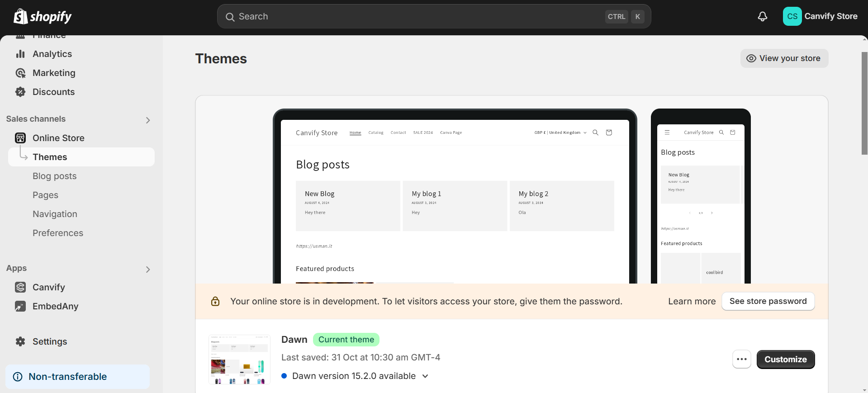This screenshot has height=393, width=868.
Task: Go to Blog posts in sidebar
Action: 55,176
